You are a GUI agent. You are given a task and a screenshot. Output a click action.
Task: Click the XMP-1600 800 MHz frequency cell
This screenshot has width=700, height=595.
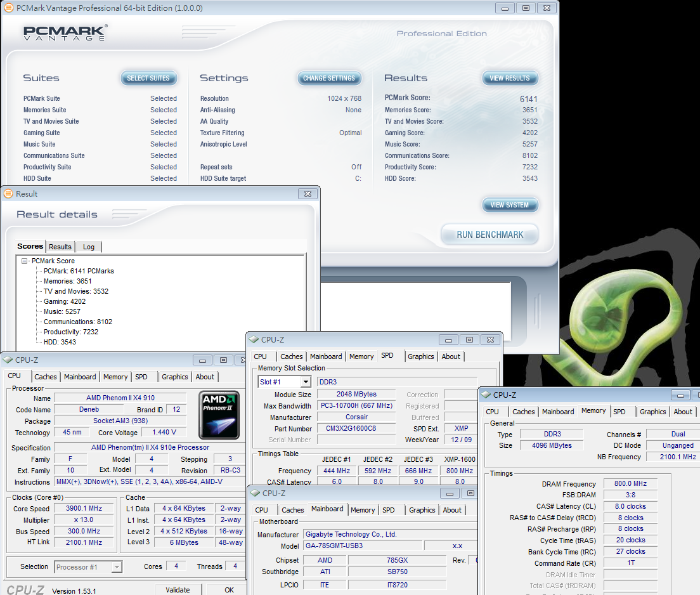459,471
